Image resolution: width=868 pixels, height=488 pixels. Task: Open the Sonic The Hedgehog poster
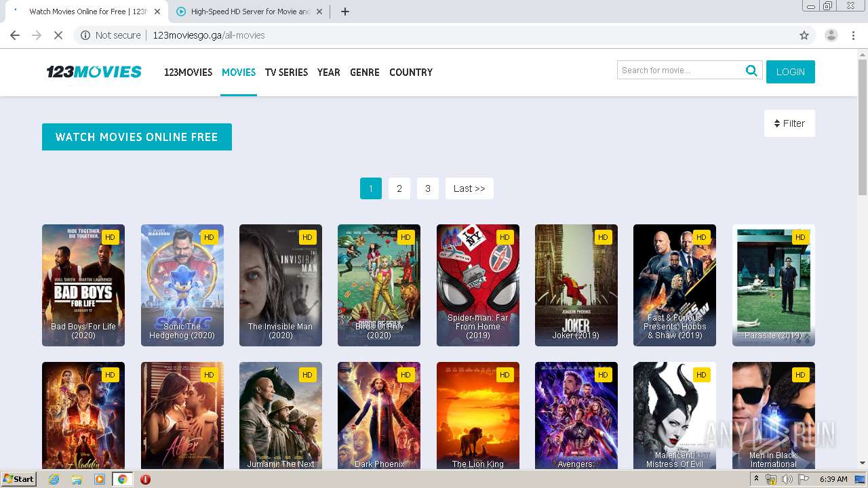182,285
